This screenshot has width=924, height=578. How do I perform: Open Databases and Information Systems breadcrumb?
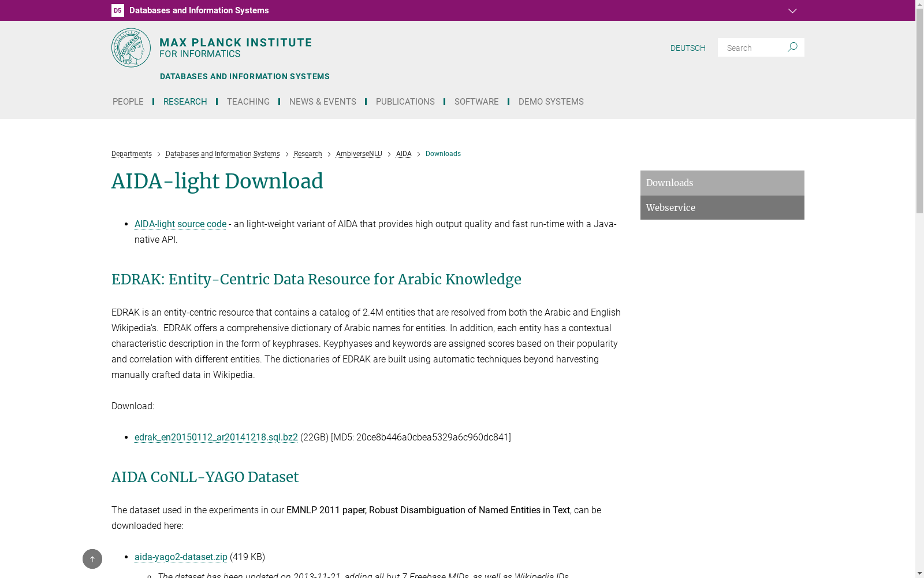pyautogui.click(x=223, y=154)
